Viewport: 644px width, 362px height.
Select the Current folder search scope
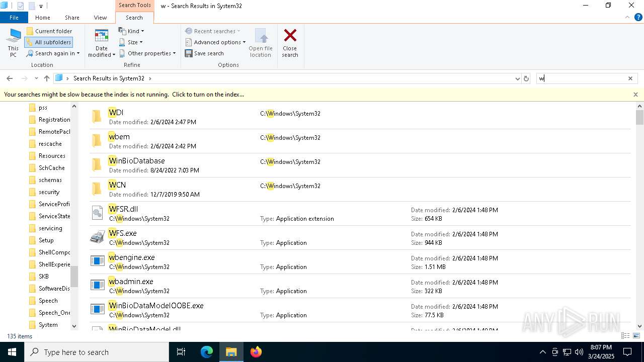coord(49,31)
